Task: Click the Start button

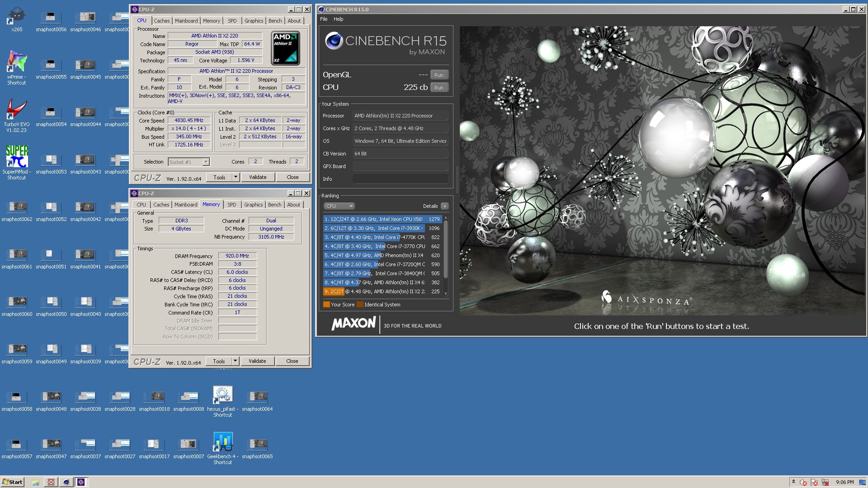Action: pyautogui.click(x=12, y=482)
